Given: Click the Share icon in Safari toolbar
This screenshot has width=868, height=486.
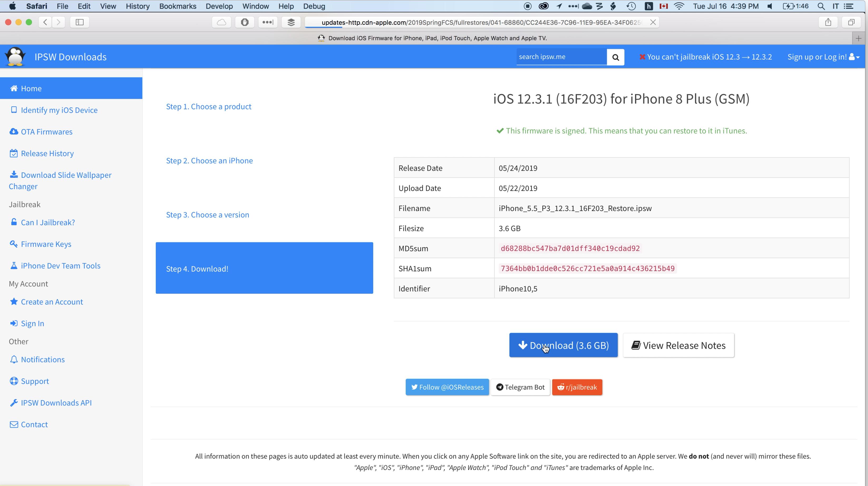Looking at the screenshot, I should tap(828, 22).
